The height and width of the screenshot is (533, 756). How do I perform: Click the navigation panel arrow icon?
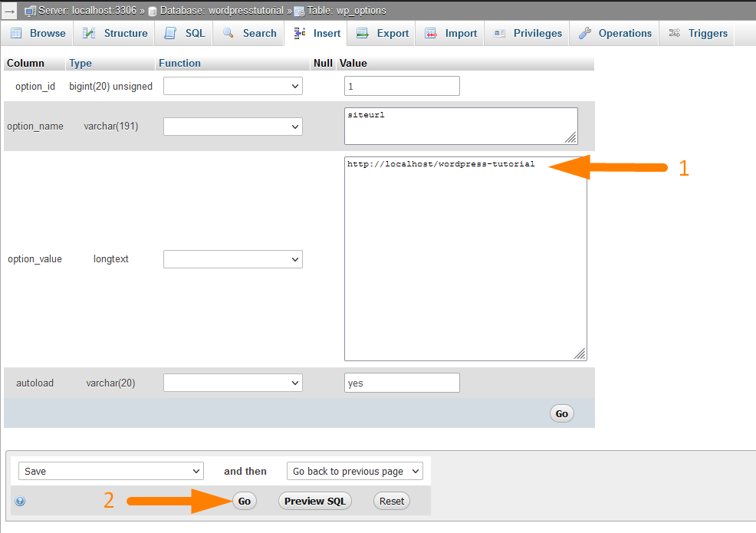coord(10,11)
